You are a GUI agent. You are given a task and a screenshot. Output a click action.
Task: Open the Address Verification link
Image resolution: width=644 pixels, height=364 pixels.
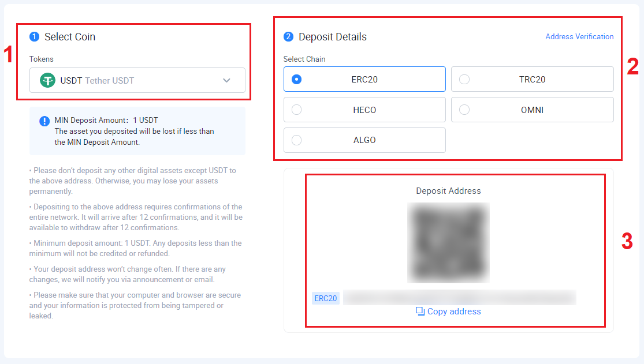579,36
